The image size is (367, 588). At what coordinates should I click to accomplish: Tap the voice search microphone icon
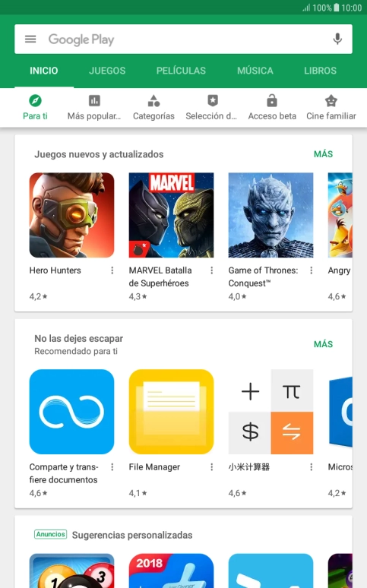click(337, 39)
